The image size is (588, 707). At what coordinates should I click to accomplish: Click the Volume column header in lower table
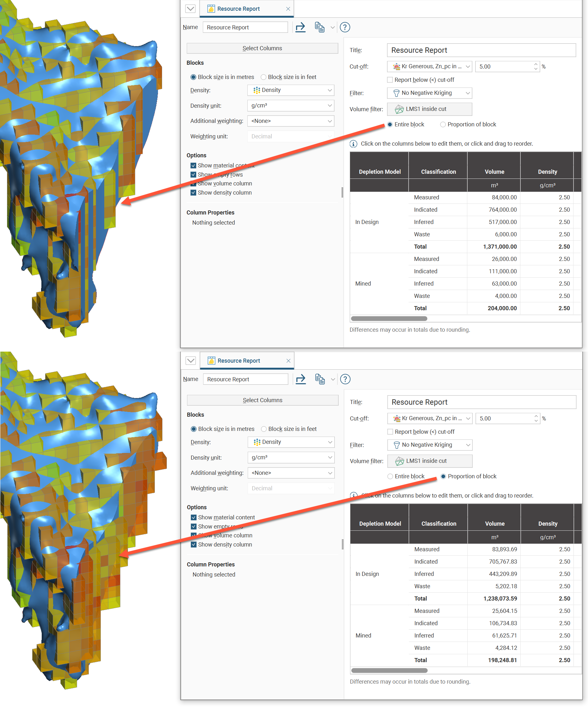[494, 523]
